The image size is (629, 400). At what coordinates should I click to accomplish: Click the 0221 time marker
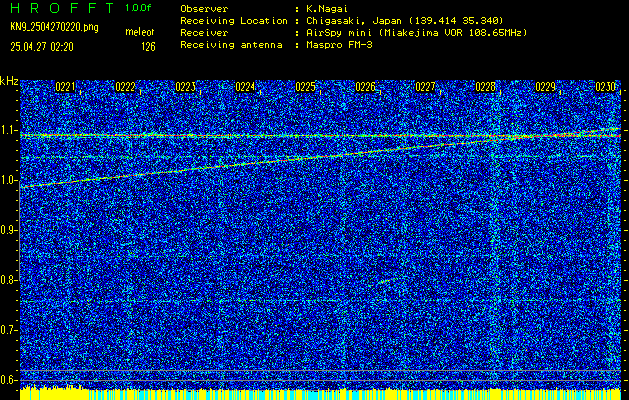tap(65, 87)
